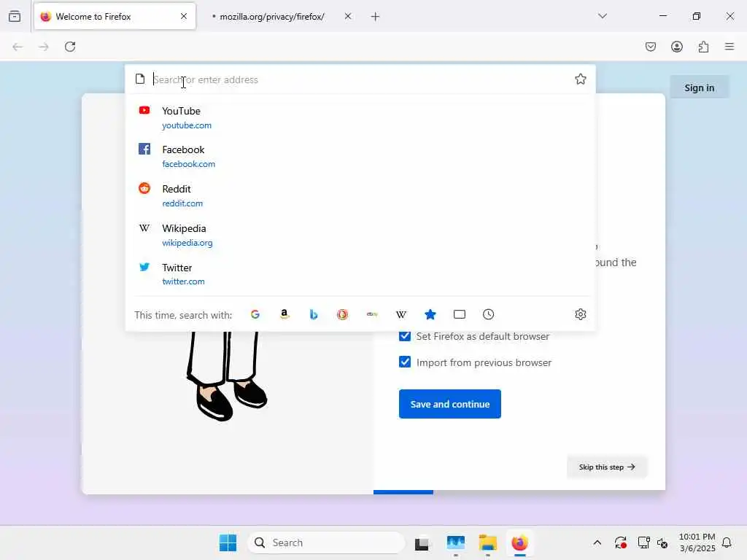Open the Firefox View icon

point(15,16)
